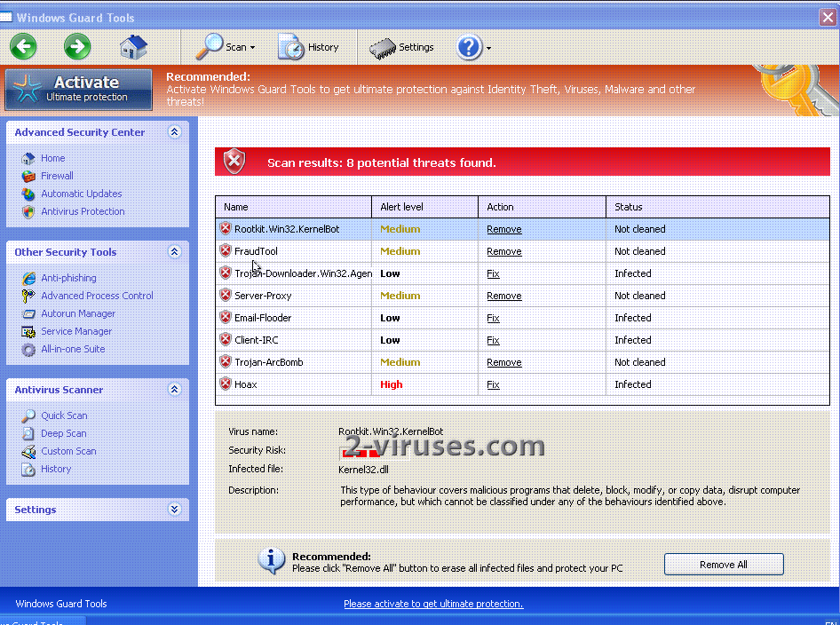Click the All-in-one Suite gear icon
The image size is (840, 625).
28,350
